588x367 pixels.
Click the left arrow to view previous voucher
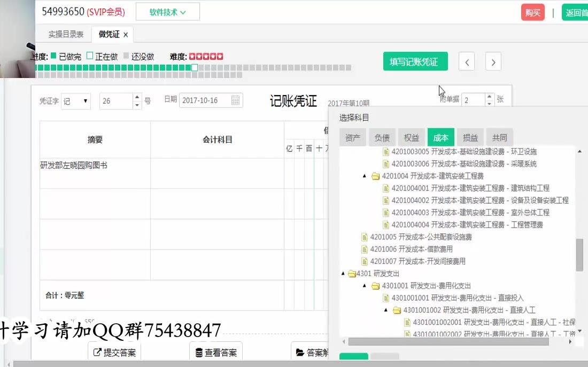(466, 61)
